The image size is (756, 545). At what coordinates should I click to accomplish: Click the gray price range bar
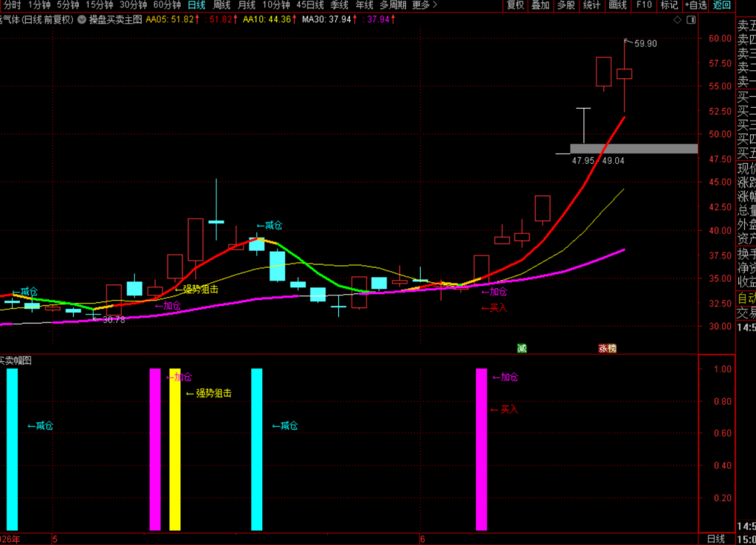point(633,148)
